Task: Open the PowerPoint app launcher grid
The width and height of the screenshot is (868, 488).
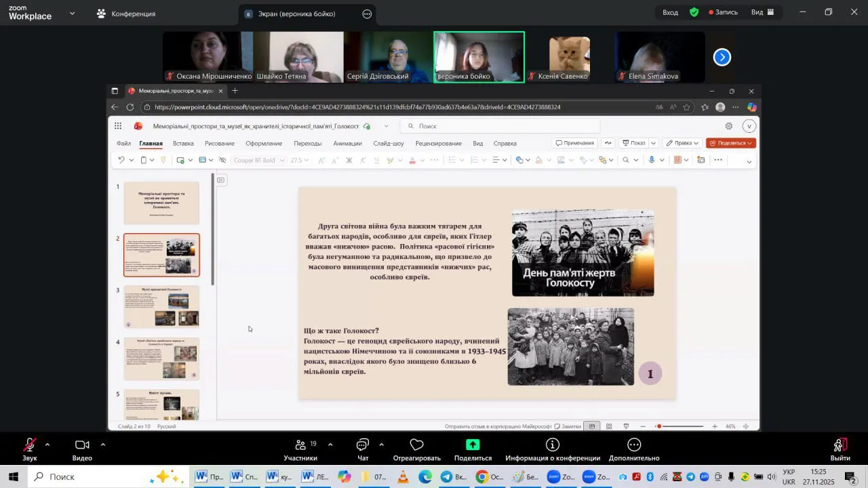Action: (118, 126)
